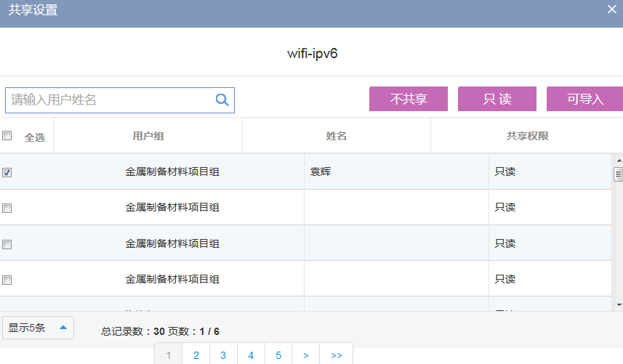Jump to last page double arrow
The image size is (623, 364).
pyautogui.click(x=336, y=355)
